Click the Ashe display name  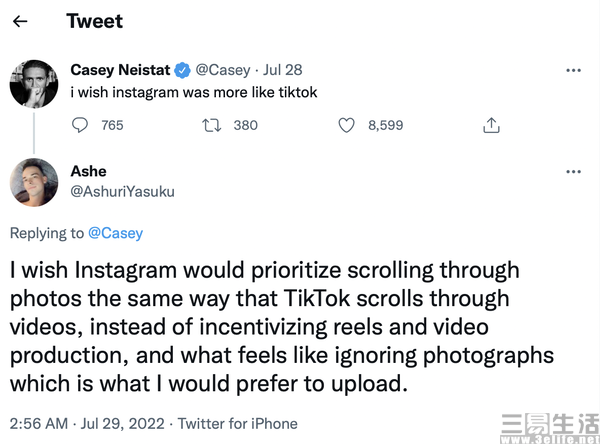(x=88, y=171)
